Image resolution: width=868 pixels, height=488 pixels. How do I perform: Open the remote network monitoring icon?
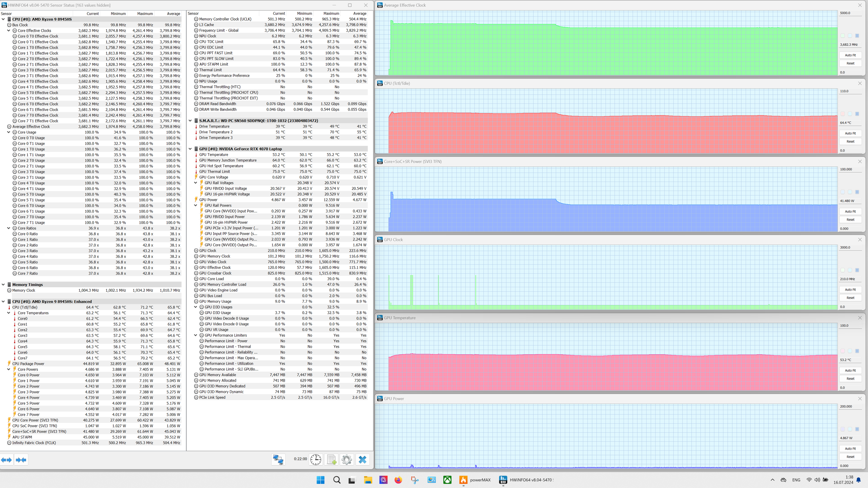[278, 460]
